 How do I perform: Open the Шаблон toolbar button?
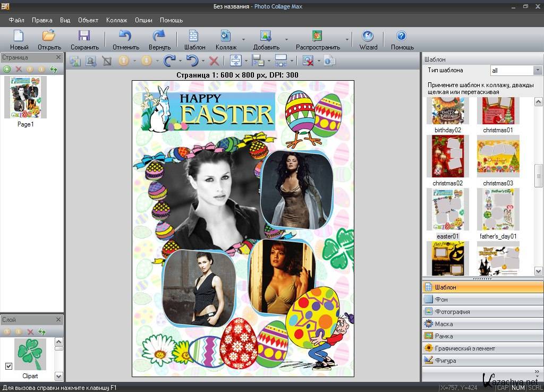(x=194, y=37)
